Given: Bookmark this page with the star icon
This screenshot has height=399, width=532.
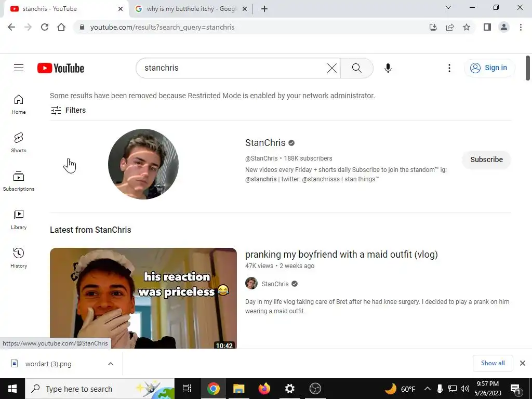Looking at the screenshot, I should [x=467, y=27].
